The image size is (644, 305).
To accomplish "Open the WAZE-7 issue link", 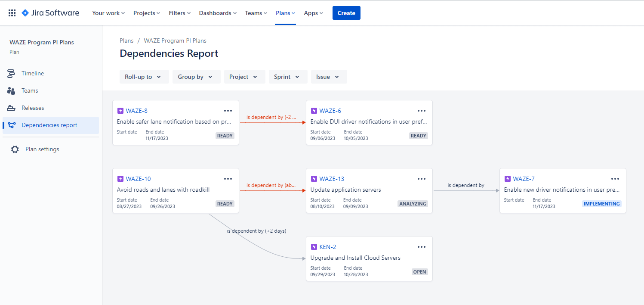I will click(x=524, y=179).
